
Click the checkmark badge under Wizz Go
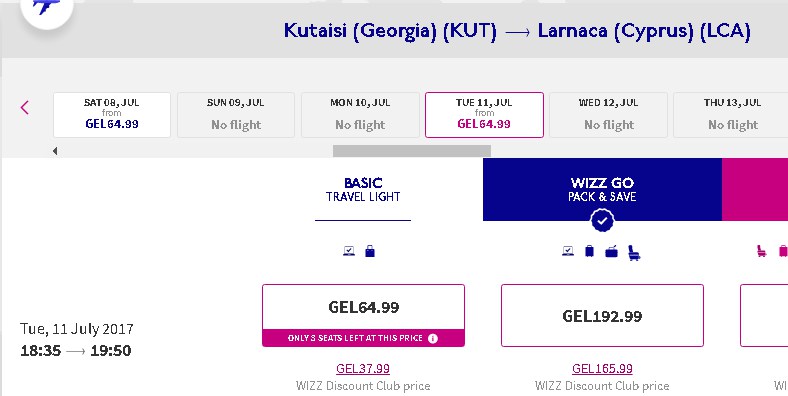tap(603, 220)
